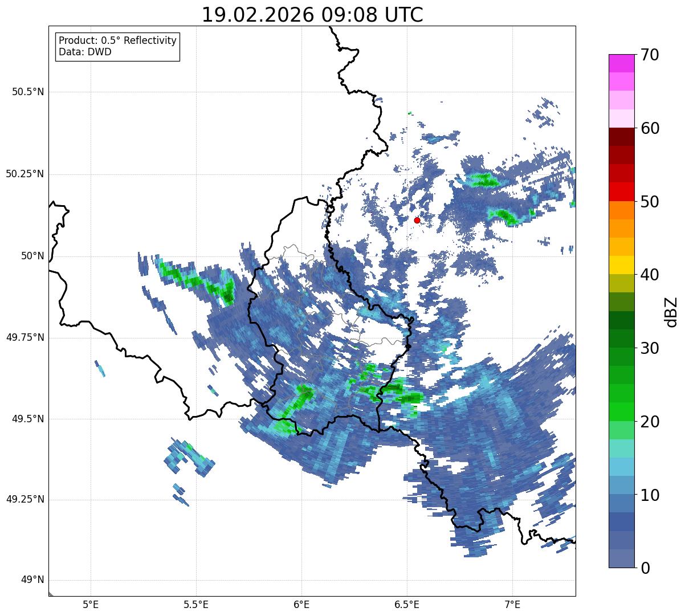Click the 50°N latitude label
Screen dimensions: 685x616
coord(32,256)
